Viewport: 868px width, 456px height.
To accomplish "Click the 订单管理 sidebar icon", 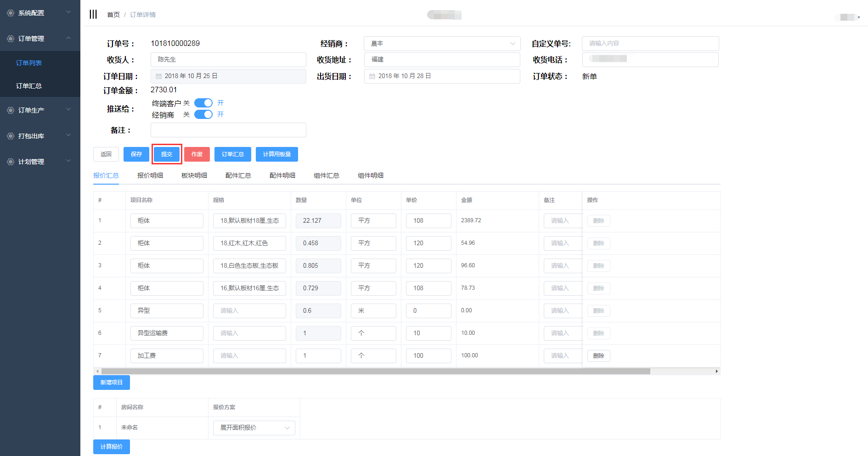I will pyautogui.click(x=11, y=39).
